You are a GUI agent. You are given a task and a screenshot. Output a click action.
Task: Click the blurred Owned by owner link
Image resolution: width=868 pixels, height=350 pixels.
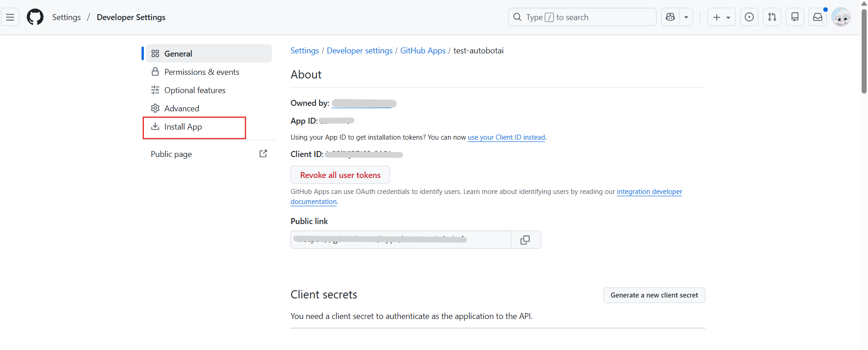(x=364, y=104)
